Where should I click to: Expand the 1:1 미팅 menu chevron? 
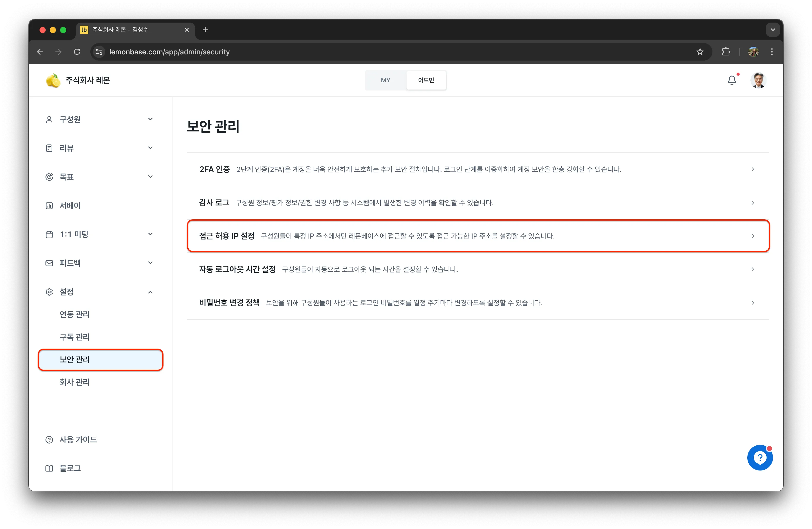pyautogui.click(x=150, y=234)
